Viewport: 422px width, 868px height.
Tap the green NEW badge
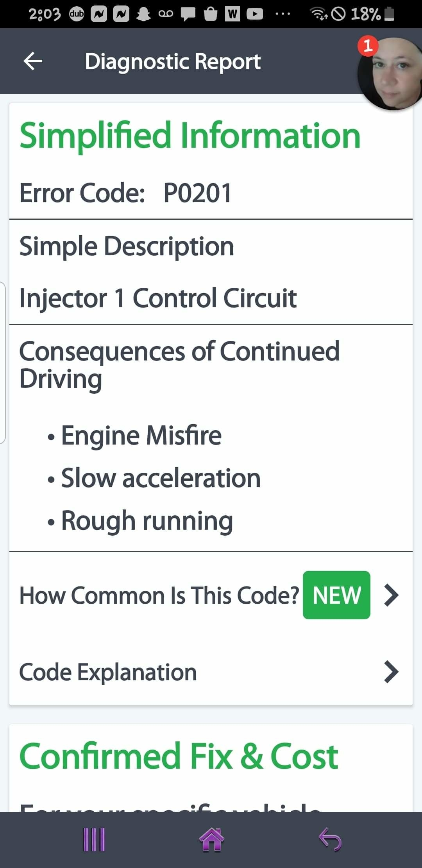click(x=336, y=595)
